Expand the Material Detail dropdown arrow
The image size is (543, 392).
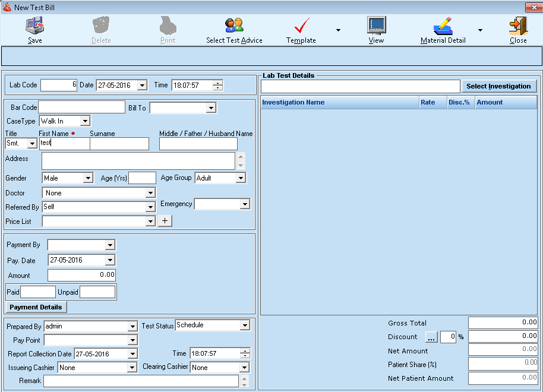tap(480, 30)
